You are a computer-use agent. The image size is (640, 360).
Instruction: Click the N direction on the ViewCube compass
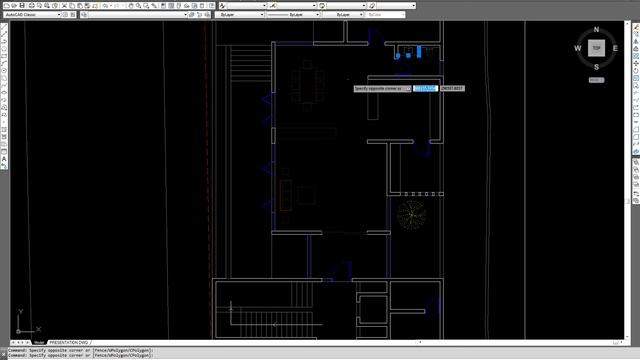click(x=596, y=29)
